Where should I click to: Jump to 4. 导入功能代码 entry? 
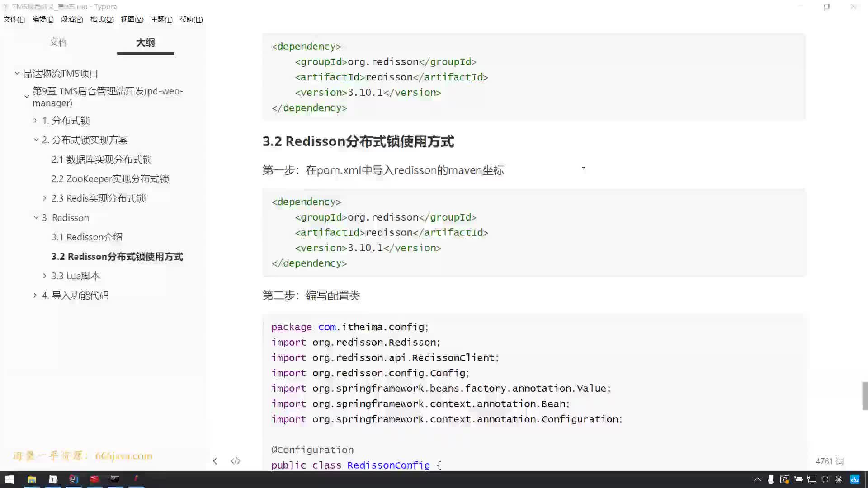pyautogui.click(x=75, y=295)
